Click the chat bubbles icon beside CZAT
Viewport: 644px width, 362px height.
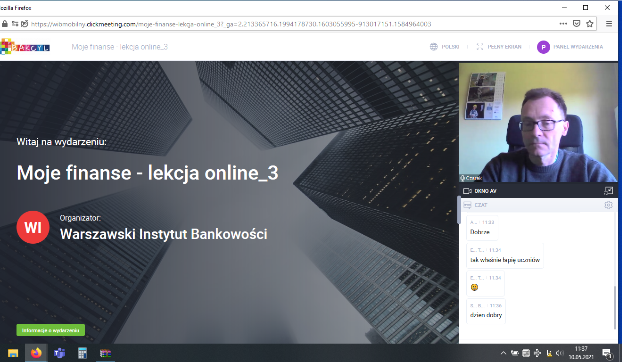coord(468,205)
